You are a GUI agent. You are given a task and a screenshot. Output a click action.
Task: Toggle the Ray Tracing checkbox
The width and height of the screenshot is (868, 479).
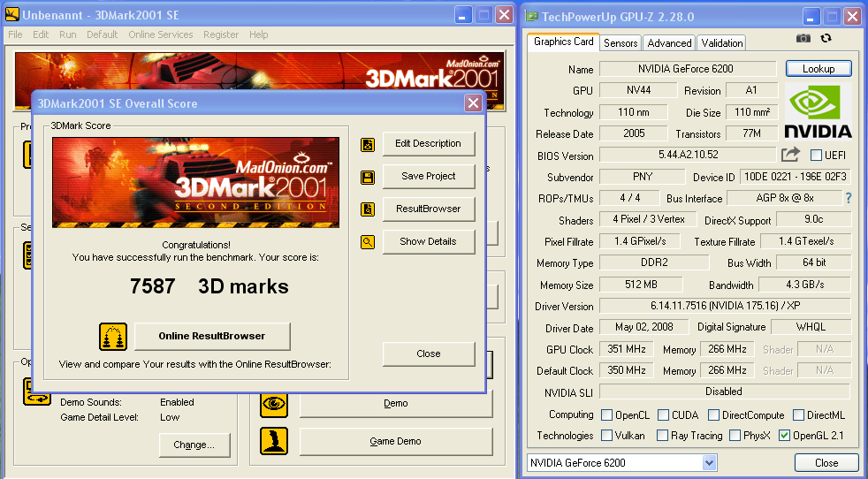click(662, 435)
